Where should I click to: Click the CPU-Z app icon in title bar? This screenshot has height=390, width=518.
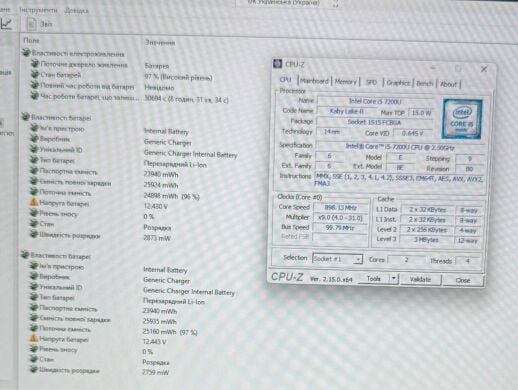click(277, 64)
